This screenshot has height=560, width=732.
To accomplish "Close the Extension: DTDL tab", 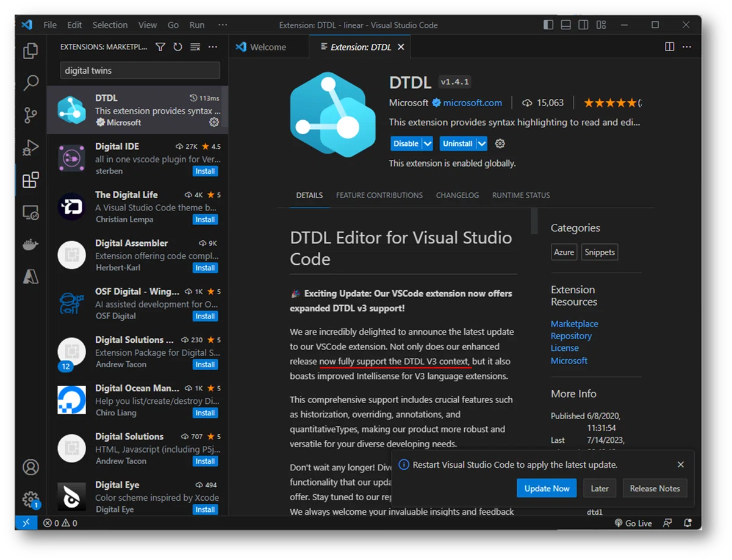I will 401,47.
